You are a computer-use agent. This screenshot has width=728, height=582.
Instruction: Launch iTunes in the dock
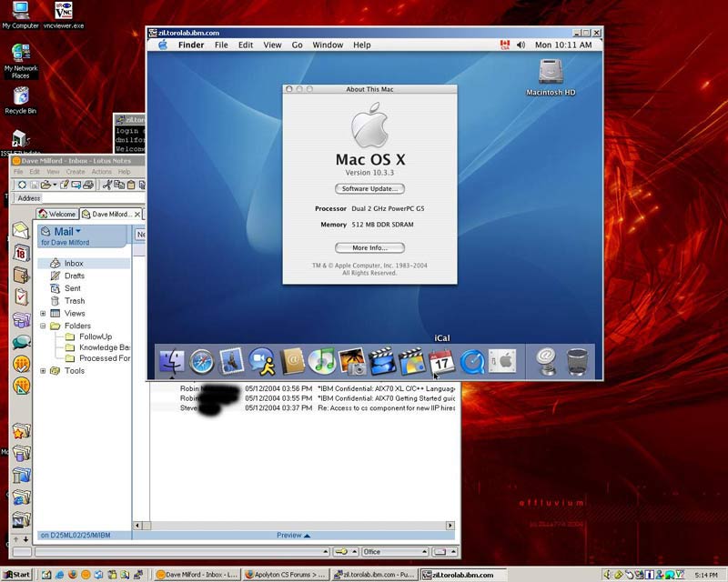tap(321, 362)
